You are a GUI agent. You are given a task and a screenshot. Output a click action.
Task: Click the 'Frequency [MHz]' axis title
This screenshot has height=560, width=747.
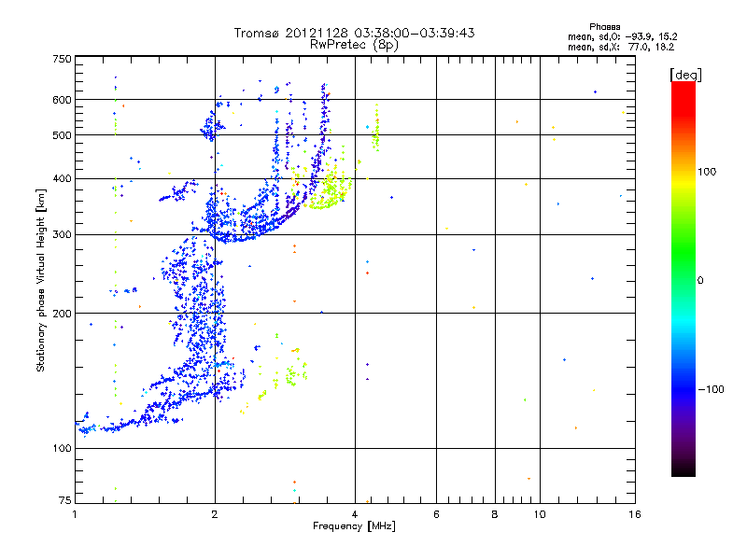[x=354, y=526]
